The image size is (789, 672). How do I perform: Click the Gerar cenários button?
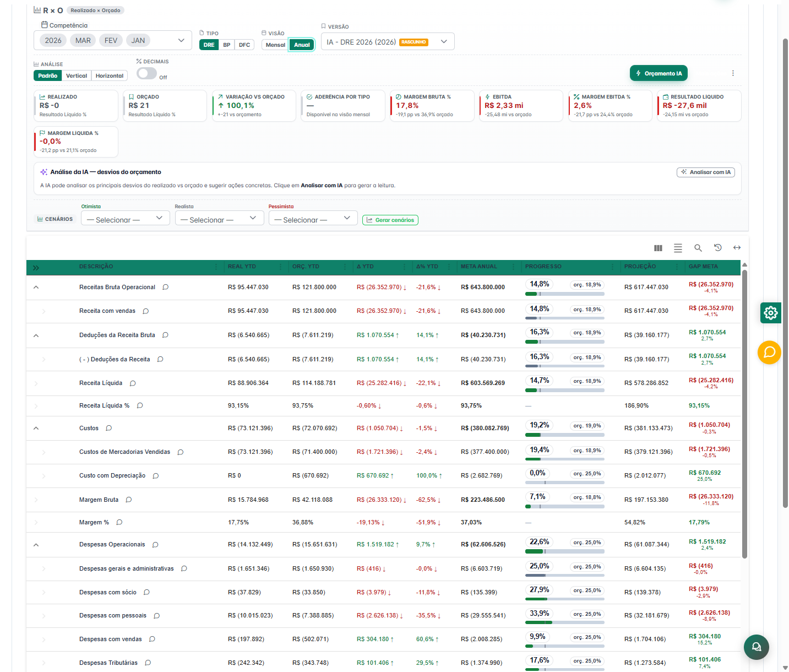[390, 220]
